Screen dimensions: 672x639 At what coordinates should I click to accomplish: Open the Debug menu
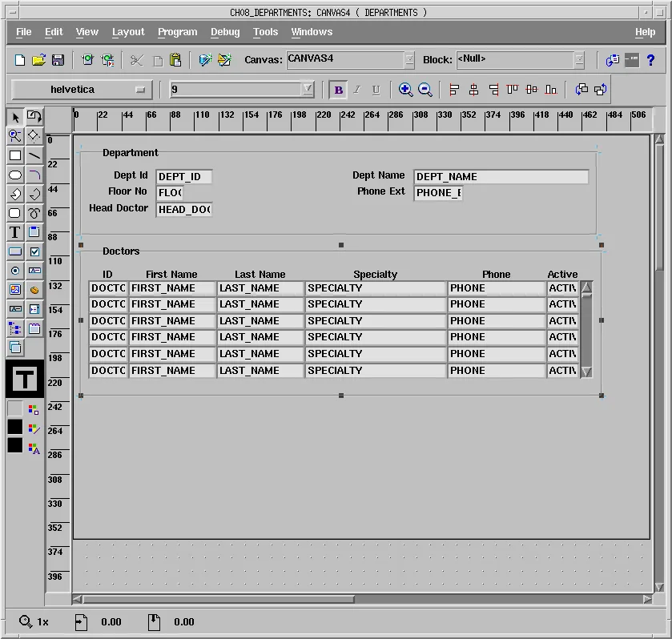225,32
